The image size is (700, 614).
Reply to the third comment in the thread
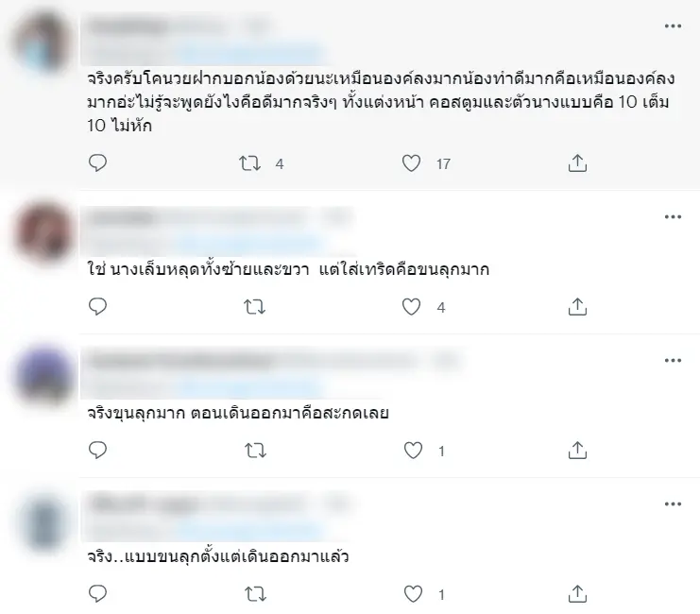[x=97, y=451]
